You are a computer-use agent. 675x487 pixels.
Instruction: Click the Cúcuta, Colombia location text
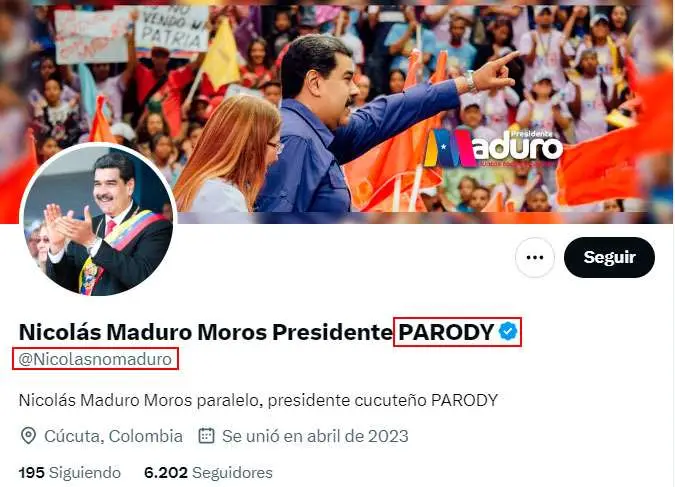[114, 436]
